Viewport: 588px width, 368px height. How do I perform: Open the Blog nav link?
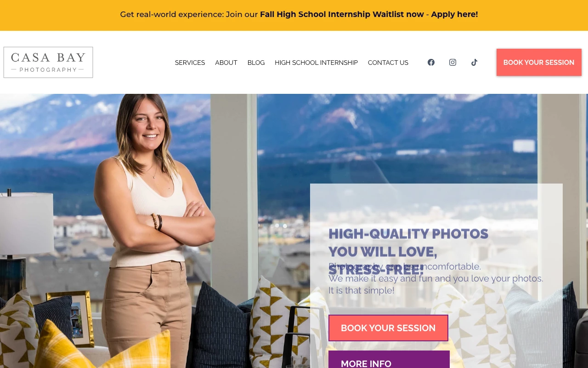click(256, 63)
